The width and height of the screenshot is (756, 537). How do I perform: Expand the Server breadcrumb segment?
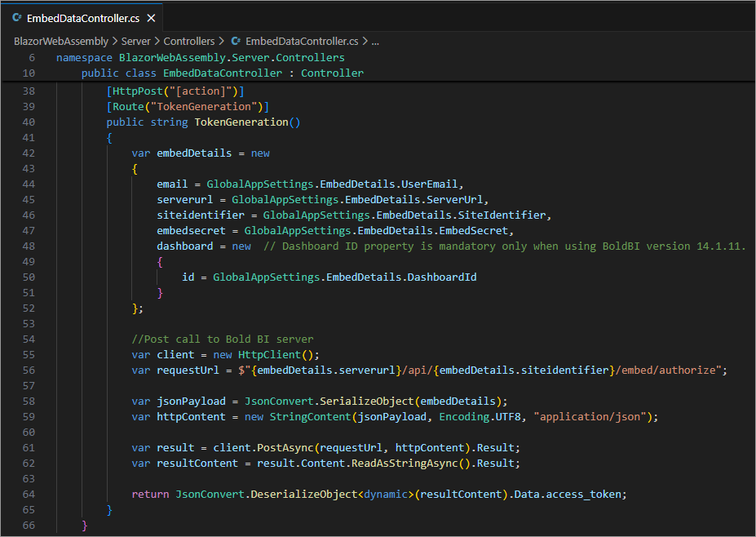[x=136, y=41]
